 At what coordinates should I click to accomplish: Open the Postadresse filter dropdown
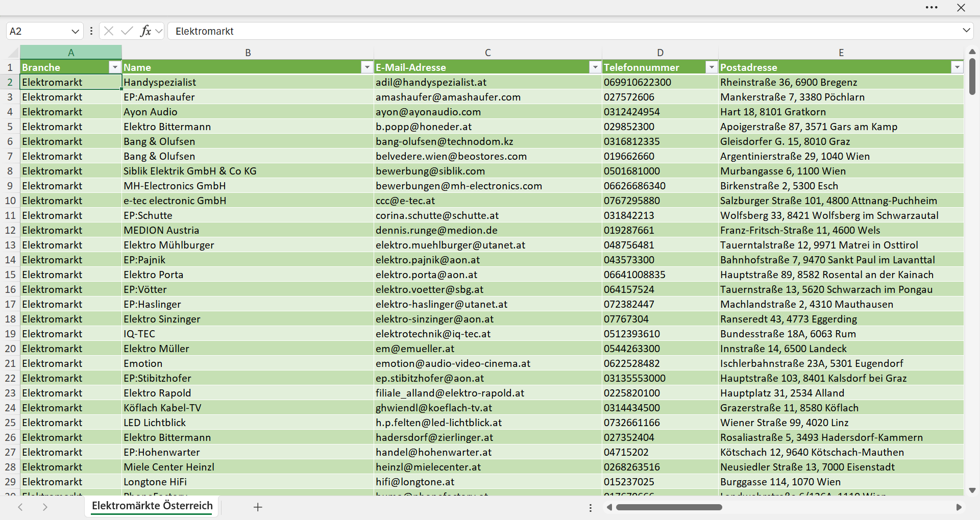(x=957, y=67)
